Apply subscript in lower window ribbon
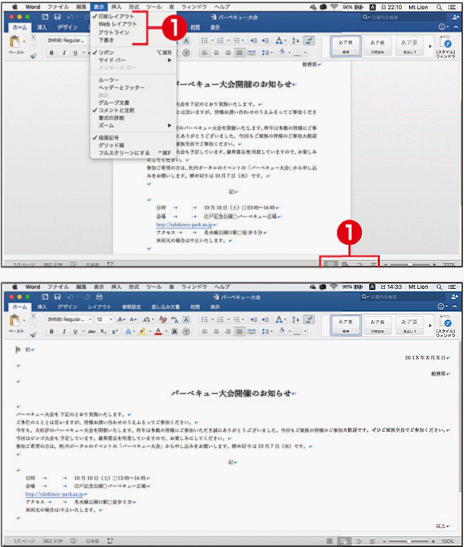The width and height of the screenshot is (464, 547). point(103,331)
